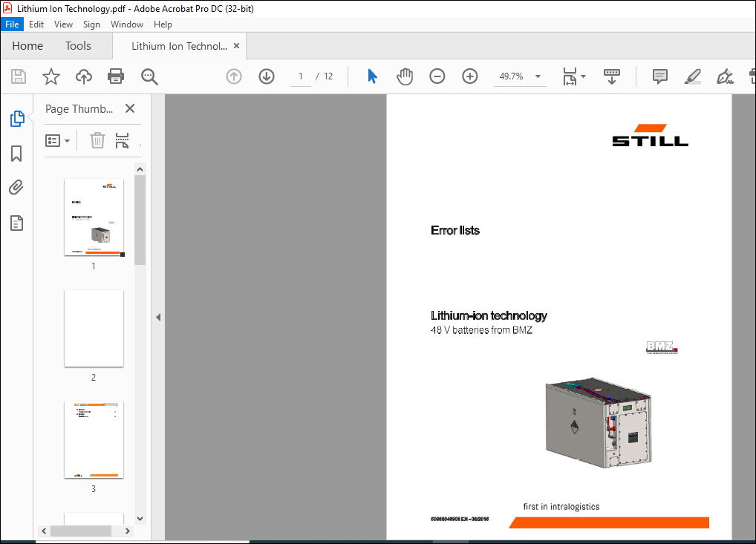756x544 pixels.
Task: Open thumbnail options dropdown
Action: click(57, 141)
